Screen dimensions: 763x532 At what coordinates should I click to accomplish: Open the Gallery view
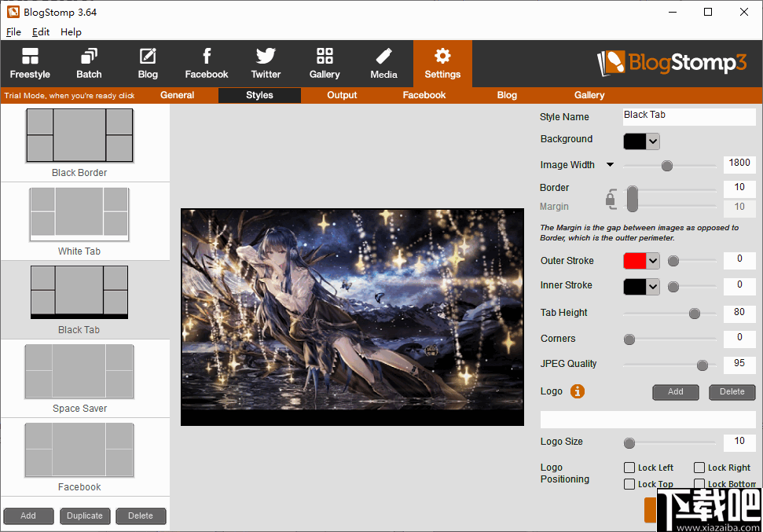pyautogui.click(x=325, y=64)
